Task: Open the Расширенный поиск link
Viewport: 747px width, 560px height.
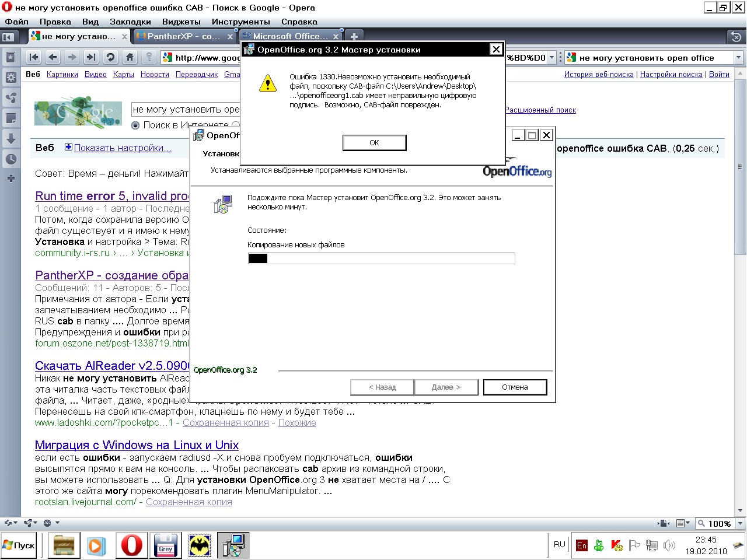Action: point(540,110)
